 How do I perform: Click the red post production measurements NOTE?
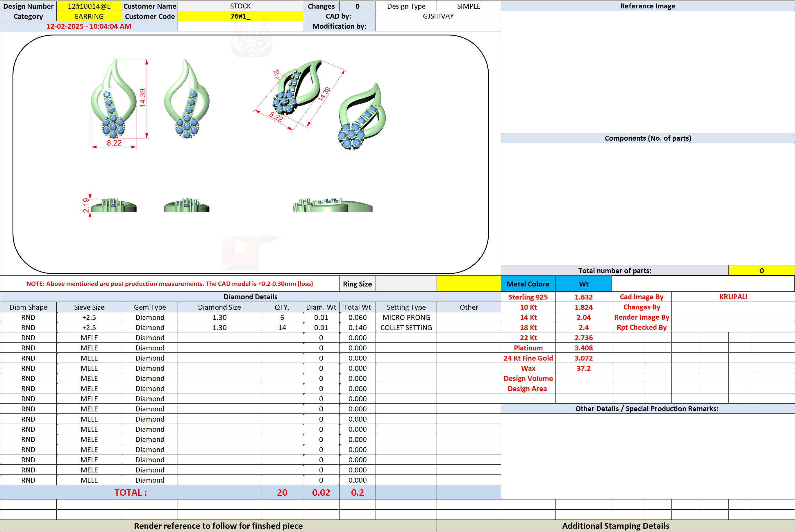[169, 284]
